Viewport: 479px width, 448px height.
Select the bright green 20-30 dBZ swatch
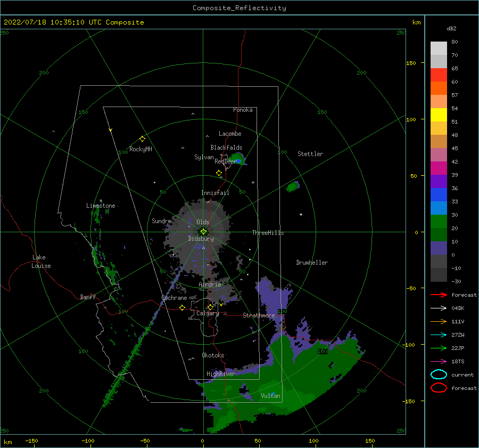click(439, 222)
